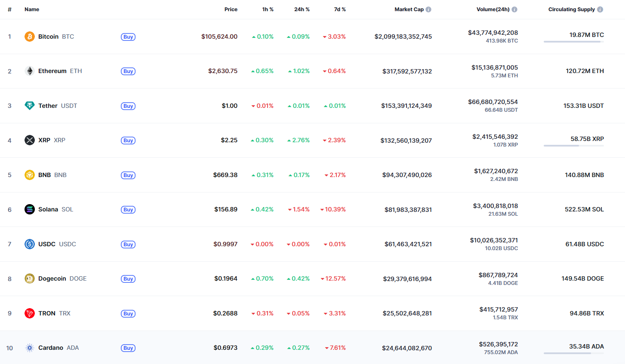This screenshot has height=364, width=625.
Task: Click the Cardano coin logo
Action: click(x=29, y=348)
